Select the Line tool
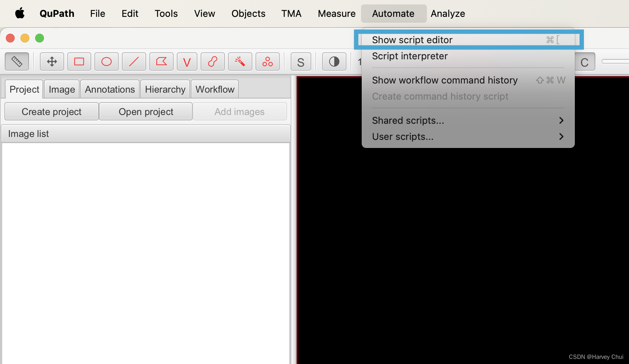 (134, 62)
